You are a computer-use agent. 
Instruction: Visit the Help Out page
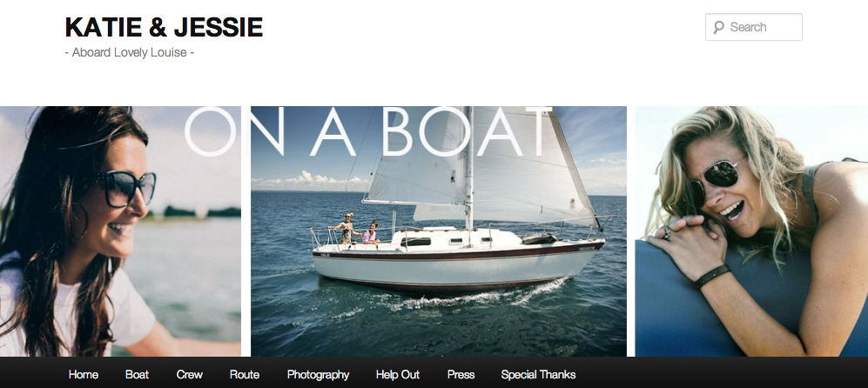click(398, 375)
